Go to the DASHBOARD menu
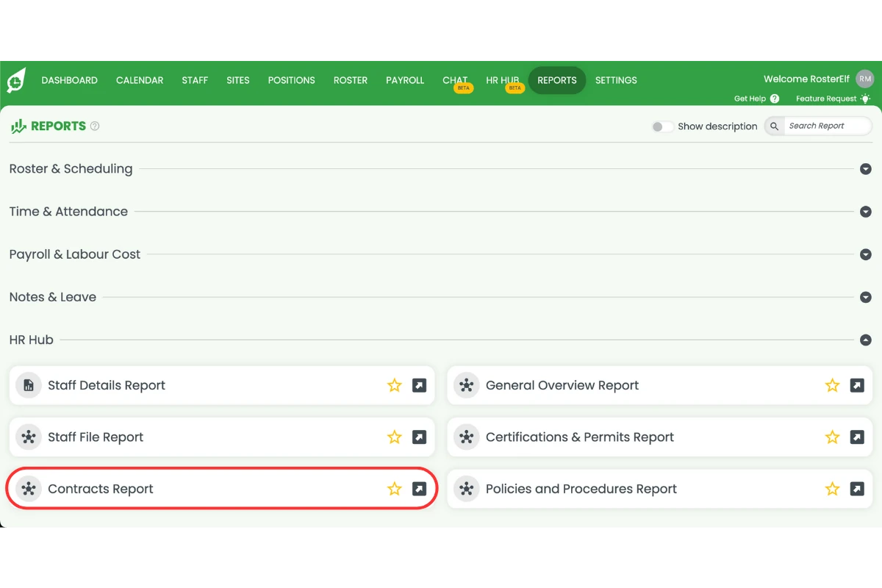 69,80
